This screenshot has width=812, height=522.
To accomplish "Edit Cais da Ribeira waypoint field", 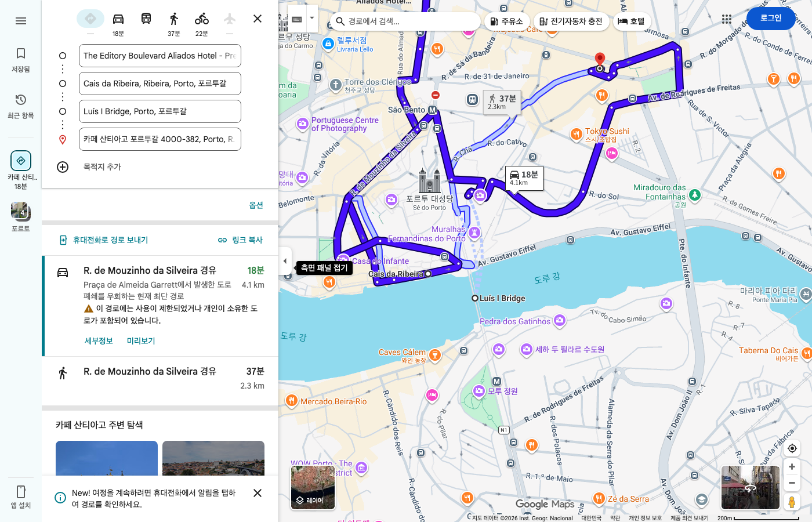I will [x=160, y=84].
